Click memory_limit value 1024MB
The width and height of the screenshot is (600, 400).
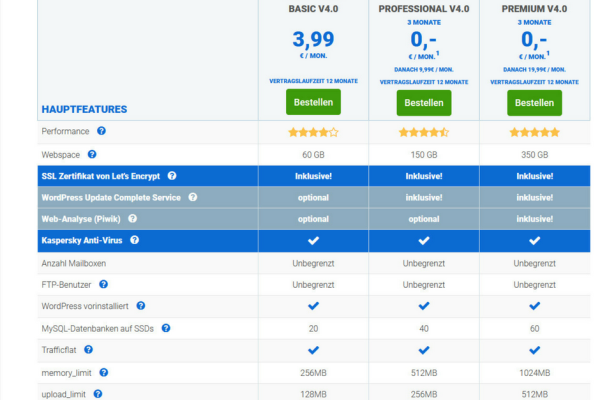535,373
